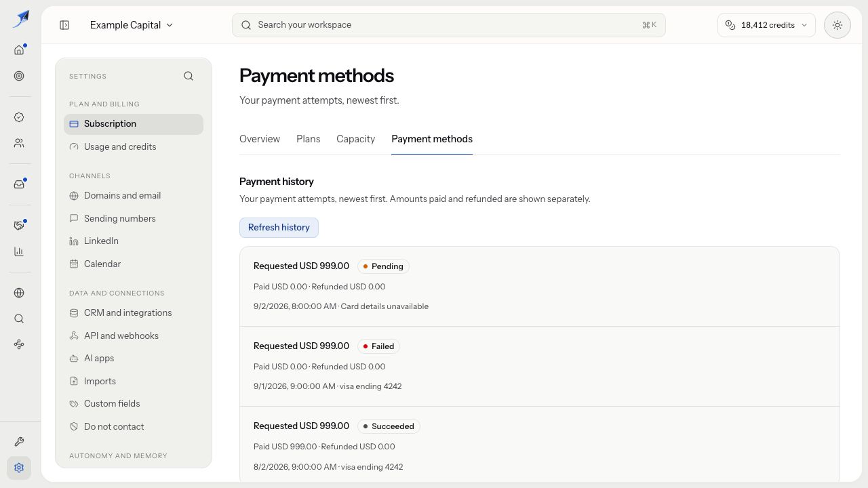Click the Failed status badge
Screen dimensions: 868x488
click(378, 346)
